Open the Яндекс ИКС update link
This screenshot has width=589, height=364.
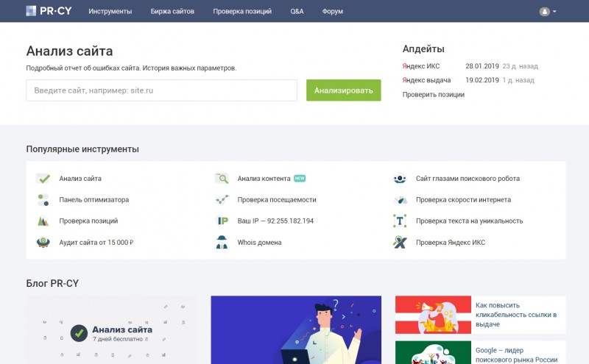(420, 66)
